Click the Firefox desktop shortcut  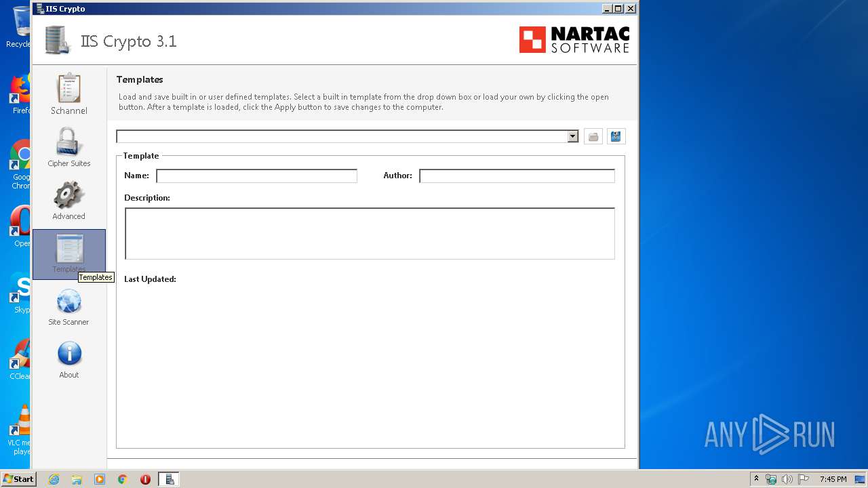coord(20,94)
